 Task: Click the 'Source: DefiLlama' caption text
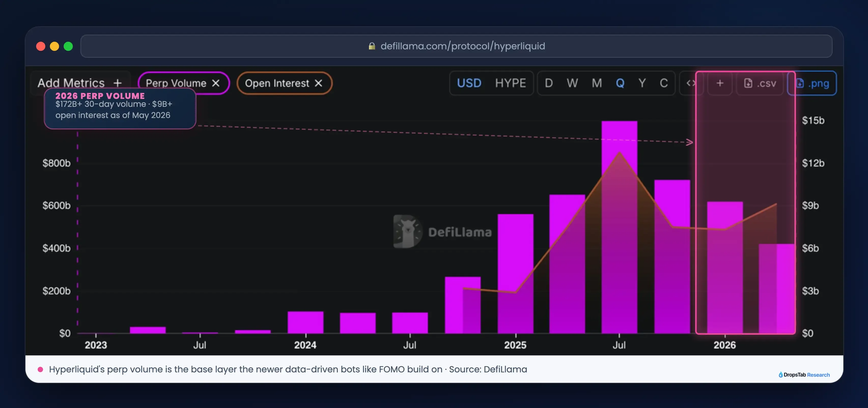(x=488, y=369)
